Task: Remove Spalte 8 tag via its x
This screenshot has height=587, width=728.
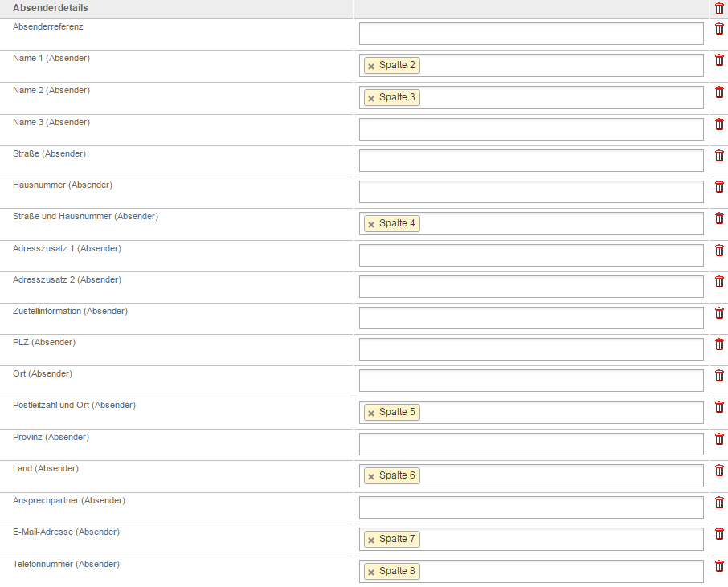Action: click(x=371, y=573)
